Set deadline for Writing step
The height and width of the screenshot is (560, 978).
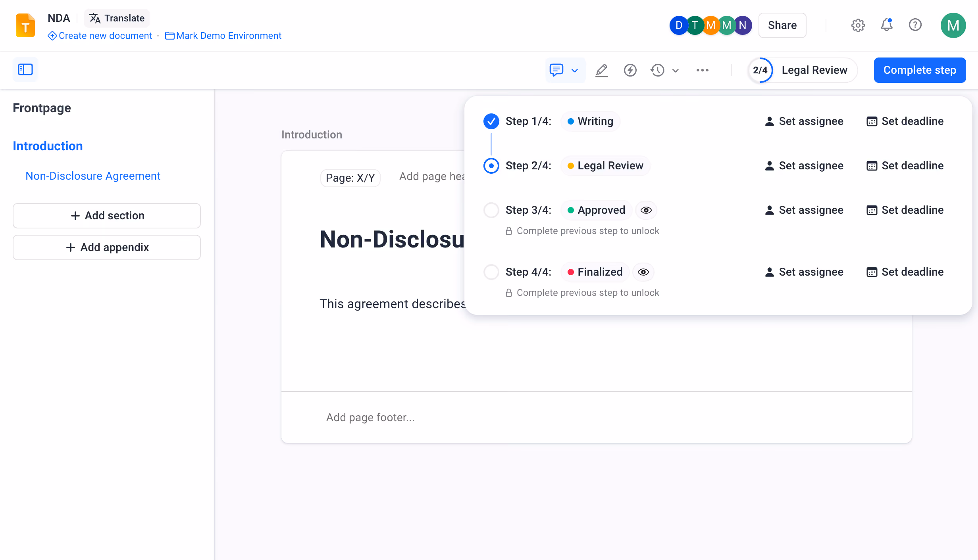click(x=905, y=121)
